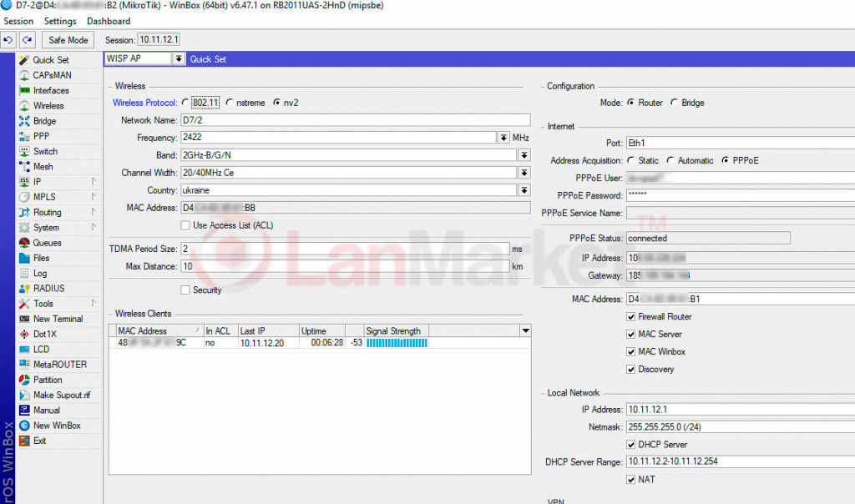The image size is (855, 504).
Task: Open CAPsMAN from the sidebar
Action: pyautogui.click(x=51, y=75)
